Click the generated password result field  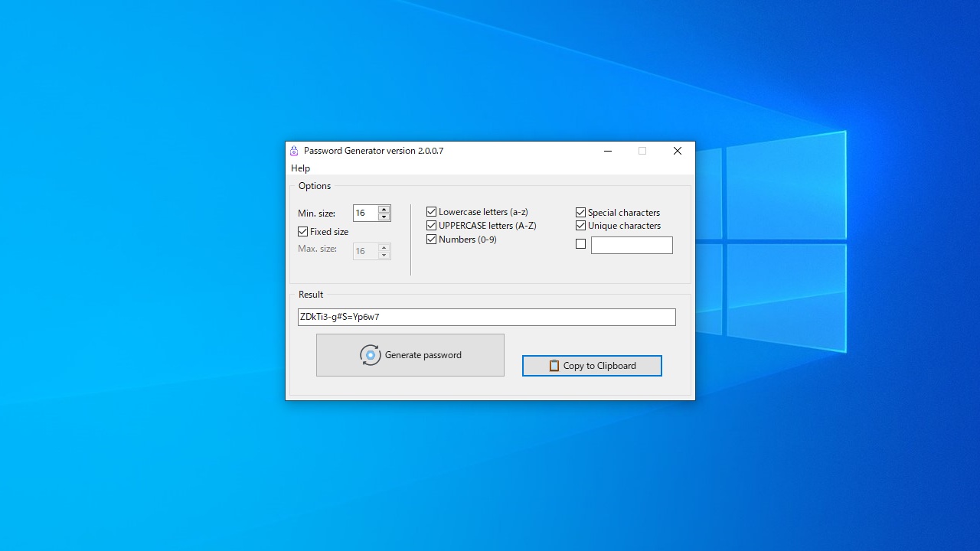click(x=487, y=317)
